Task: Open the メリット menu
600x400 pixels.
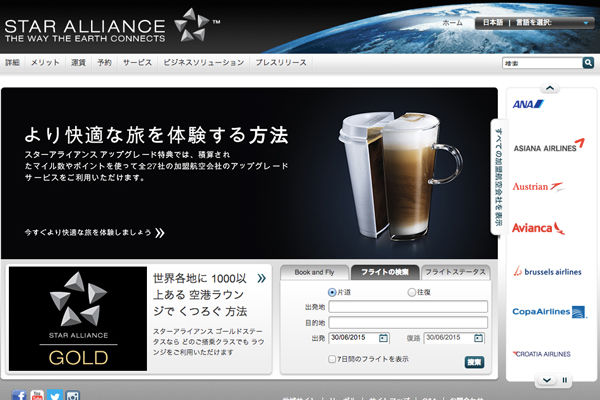Action: 45,62
